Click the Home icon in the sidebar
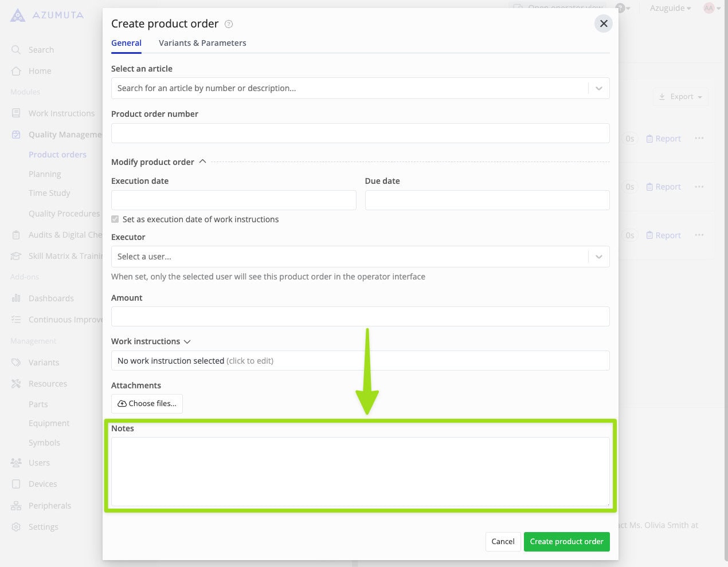Viewport: 728px width, 567px height. [15, 70]
